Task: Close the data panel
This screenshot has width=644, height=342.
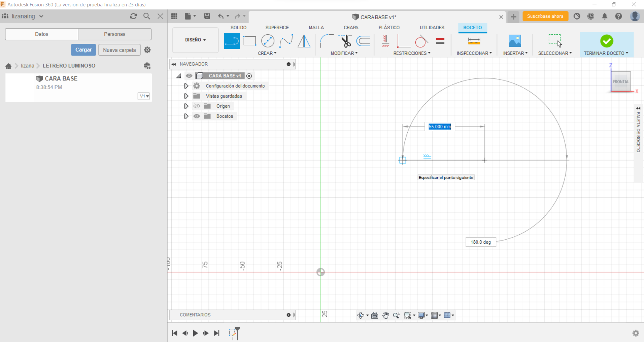Action: [160, 16]
